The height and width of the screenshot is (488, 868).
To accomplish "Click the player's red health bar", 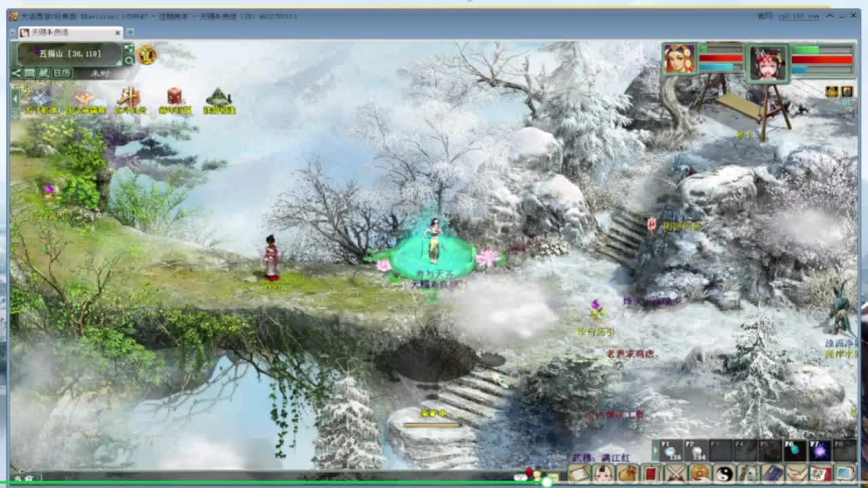I will [720, 58].
